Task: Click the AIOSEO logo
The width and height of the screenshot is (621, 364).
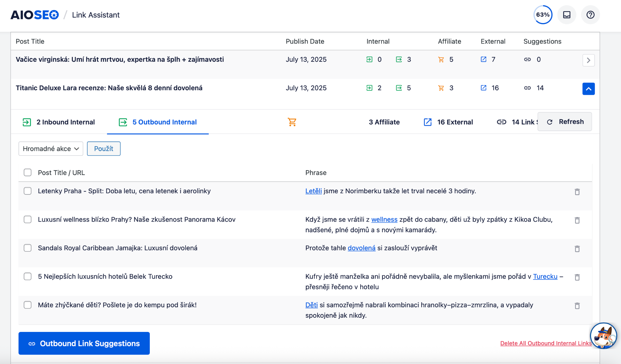Action: tap(35, 15)
